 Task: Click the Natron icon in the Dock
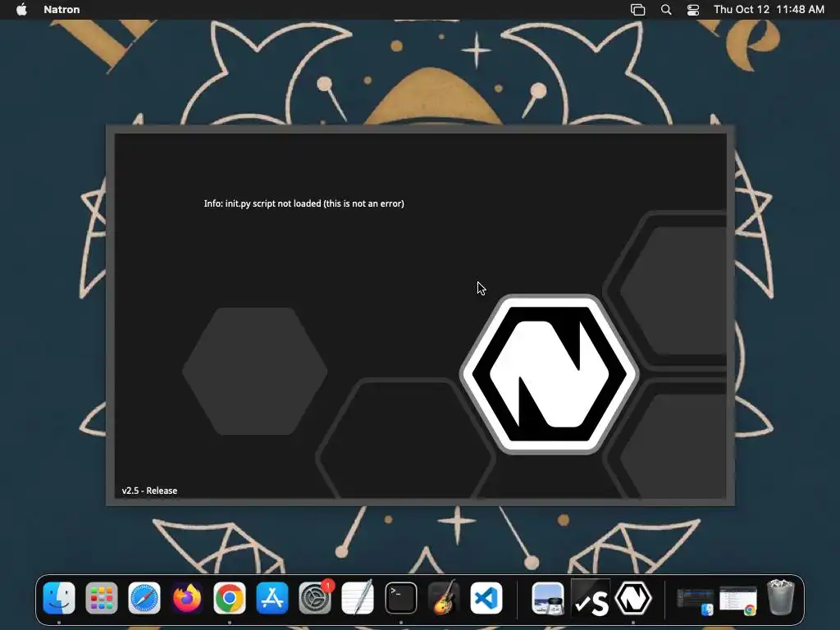(x=633, y=598)
